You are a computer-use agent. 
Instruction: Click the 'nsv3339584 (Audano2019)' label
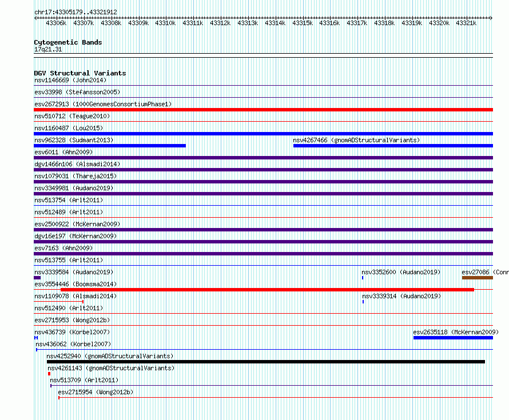click(74, 272)
